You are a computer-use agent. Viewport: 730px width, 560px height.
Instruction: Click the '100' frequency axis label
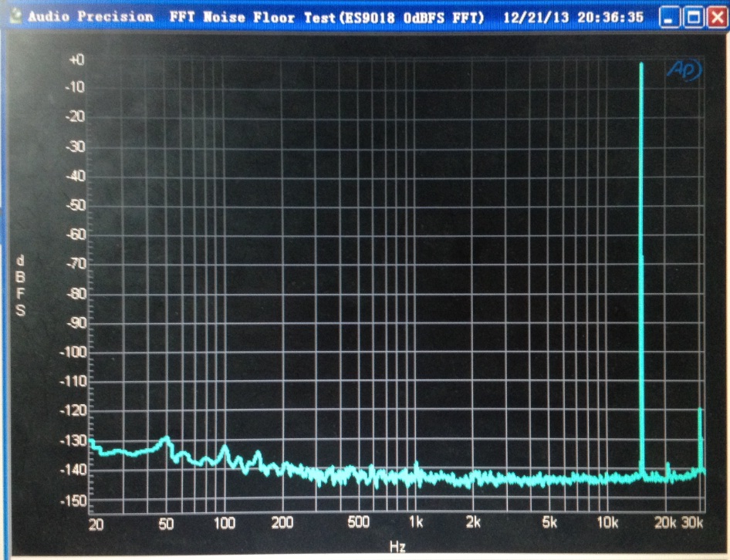coord(224,523)
